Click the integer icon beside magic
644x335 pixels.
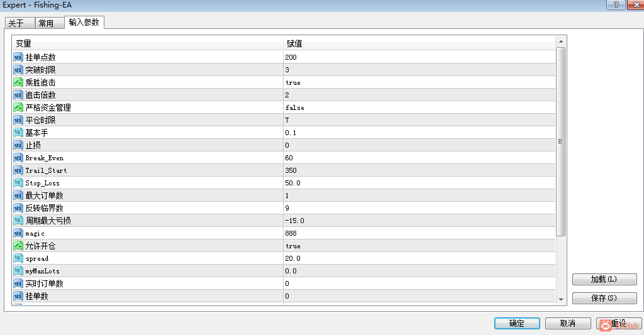pos(18,233)
